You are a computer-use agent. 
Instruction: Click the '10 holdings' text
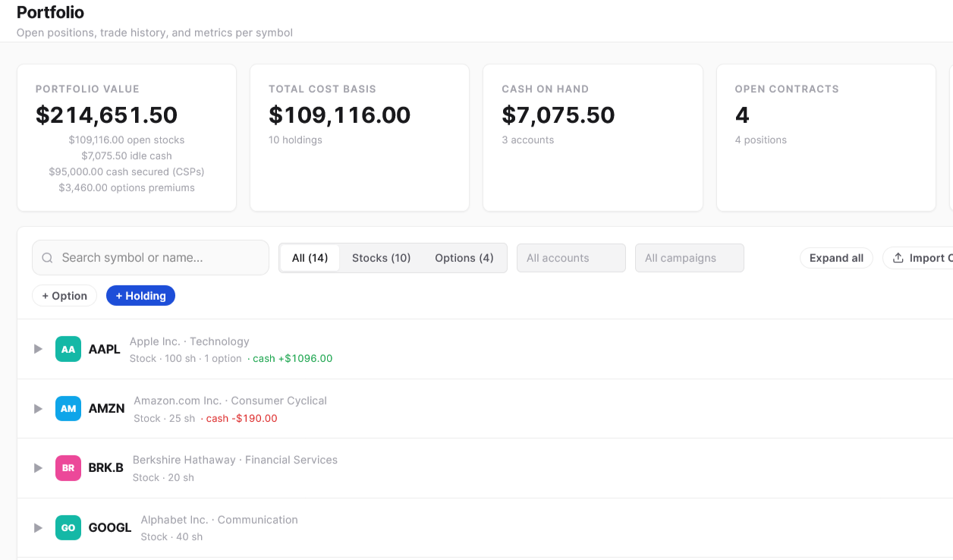point(295,140)
